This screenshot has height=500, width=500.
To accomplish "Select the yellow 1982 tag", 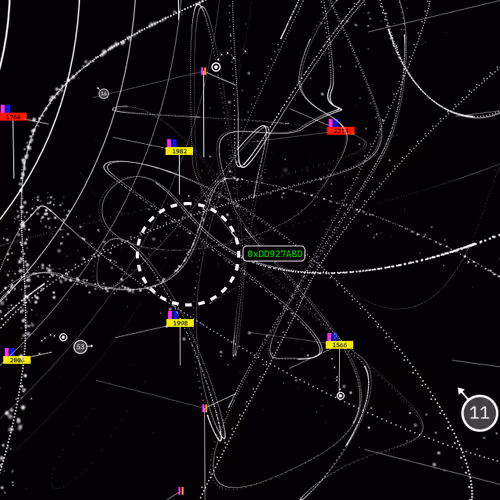I will [179, 151].
